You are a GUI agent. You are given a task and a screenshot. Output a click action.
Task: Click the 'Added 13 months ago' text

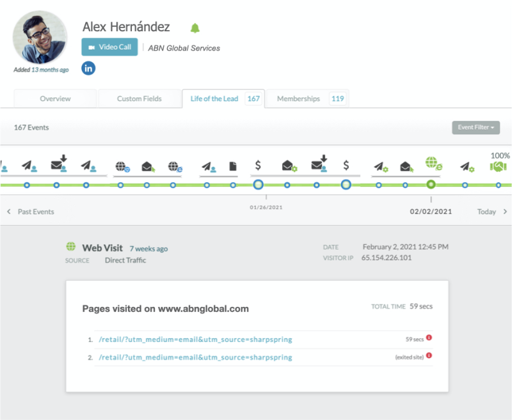click(x=41, y=70)
